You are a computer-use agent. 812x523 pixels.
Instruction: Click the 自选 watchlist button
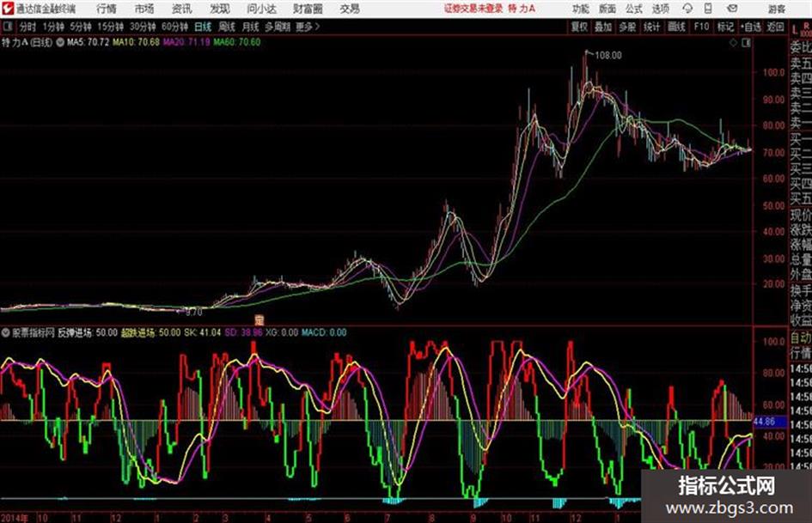tap(751, 27)
